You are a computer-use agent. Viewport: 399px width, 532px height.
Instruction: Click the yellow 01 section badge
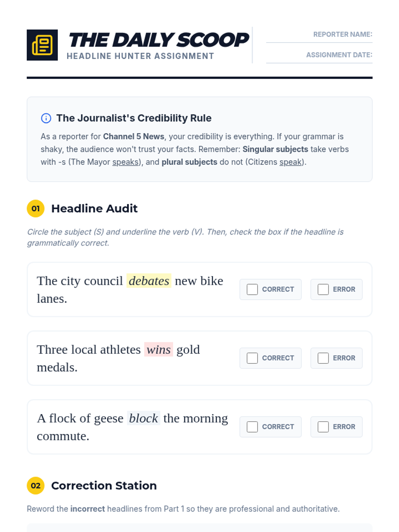click(x=36, y=208)
